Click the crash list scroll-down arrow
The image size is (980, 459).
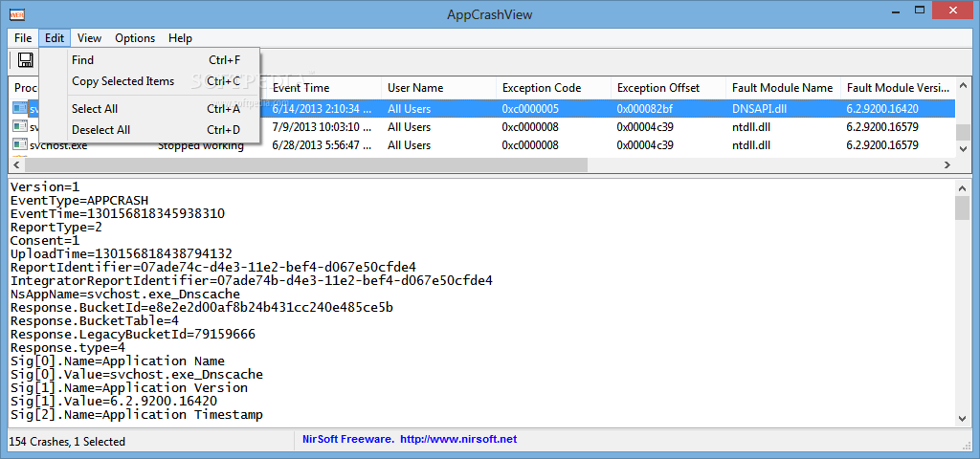click(963, 148)
